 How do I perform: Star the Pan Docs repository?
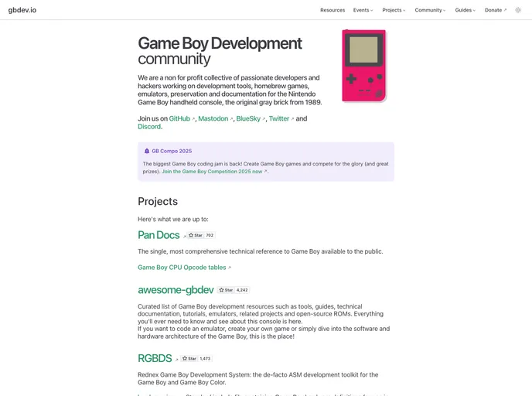196,235
